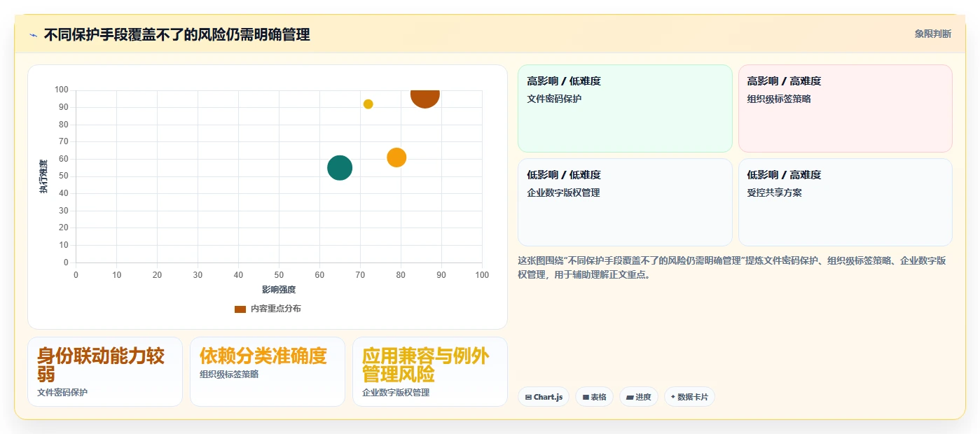Click the 内容重点分布 legend label
The image size is (980, 434).
point(276,309)
